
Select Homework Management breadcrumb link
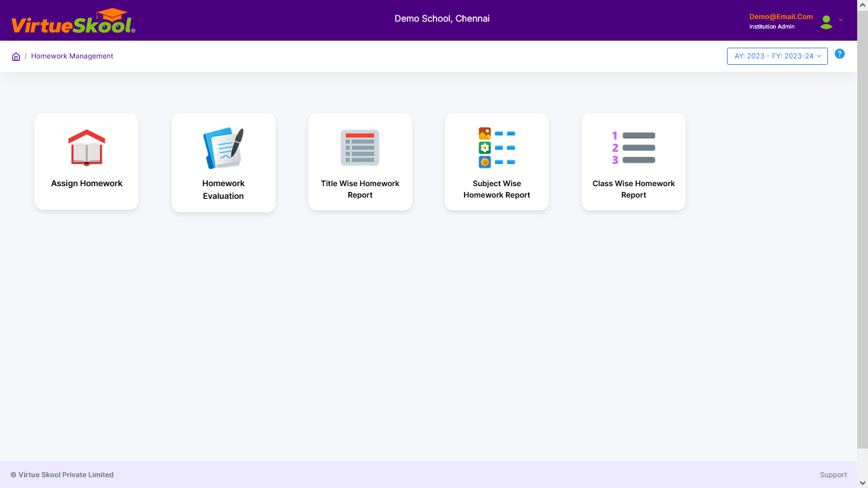click(72, 56)
